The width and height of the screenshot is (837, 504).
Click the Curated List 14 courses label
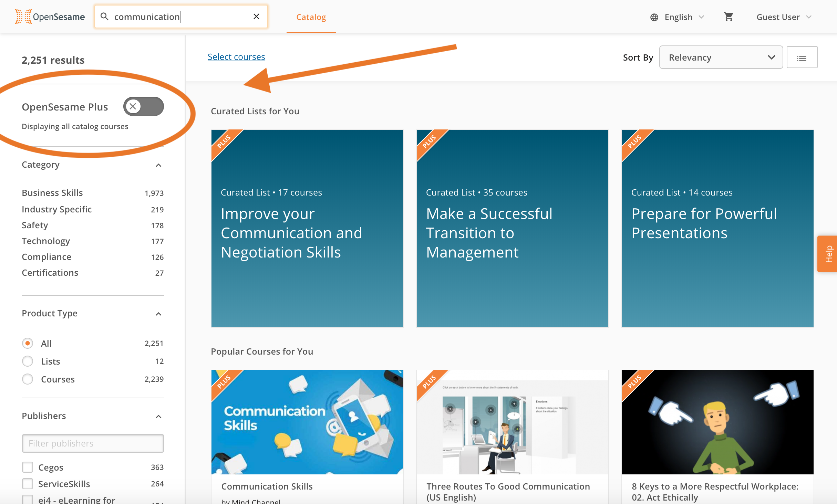682,192
